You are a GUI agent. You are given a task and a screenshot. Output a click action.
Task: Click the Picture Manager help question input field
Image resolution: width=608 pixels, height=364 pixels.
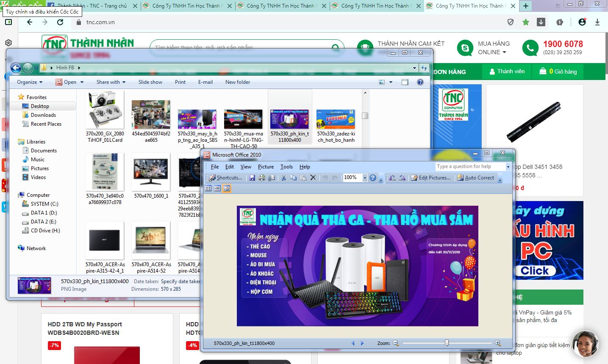(x=470, y=167)
